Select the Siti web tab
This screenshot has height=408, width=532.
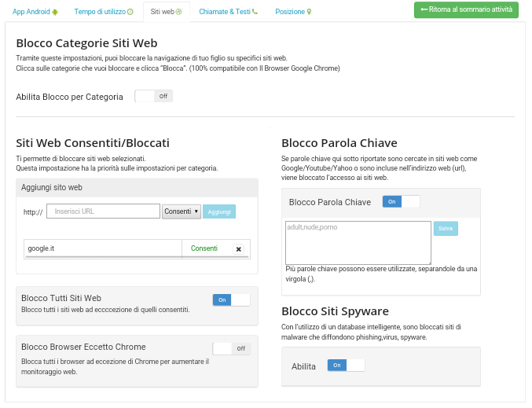point(166,13)
